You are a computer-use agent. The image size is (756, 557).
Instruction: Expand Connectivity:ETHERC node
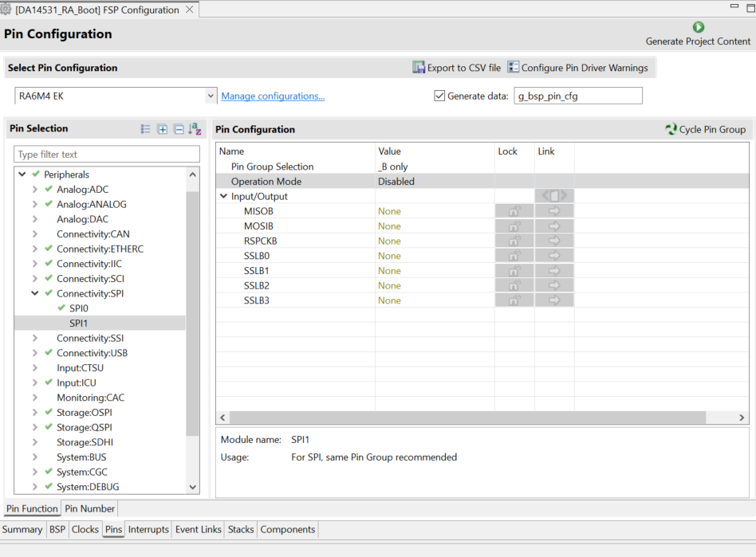[35, 249]
